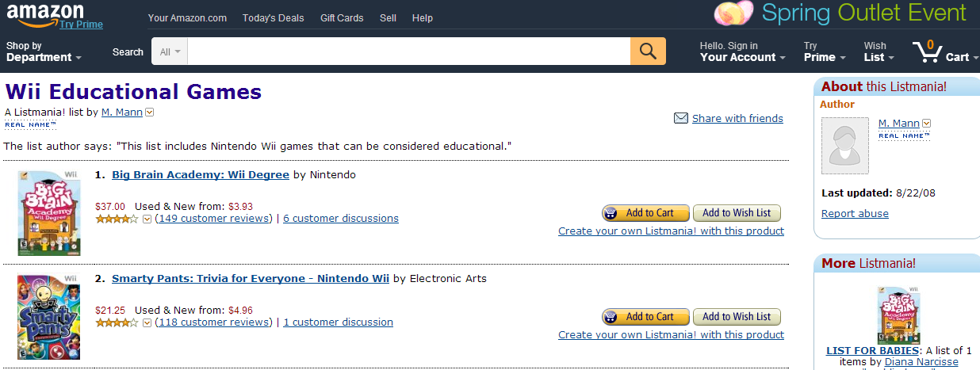
Task: Expand the Shop by Department menu
Action: (44, 52)
